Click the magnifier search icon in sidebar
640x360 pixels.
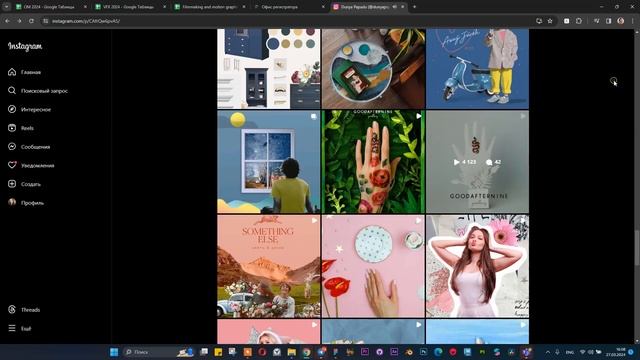click(12, 91)
